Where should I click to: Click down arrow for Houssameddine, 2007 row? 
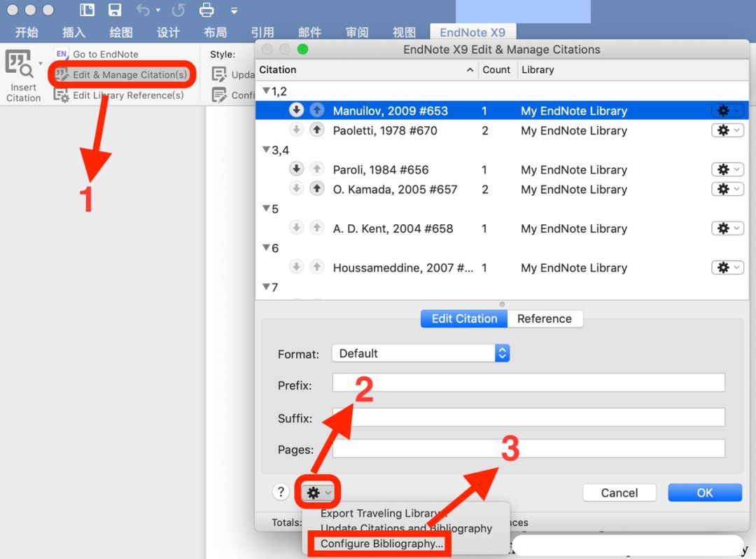click(297, 267)
